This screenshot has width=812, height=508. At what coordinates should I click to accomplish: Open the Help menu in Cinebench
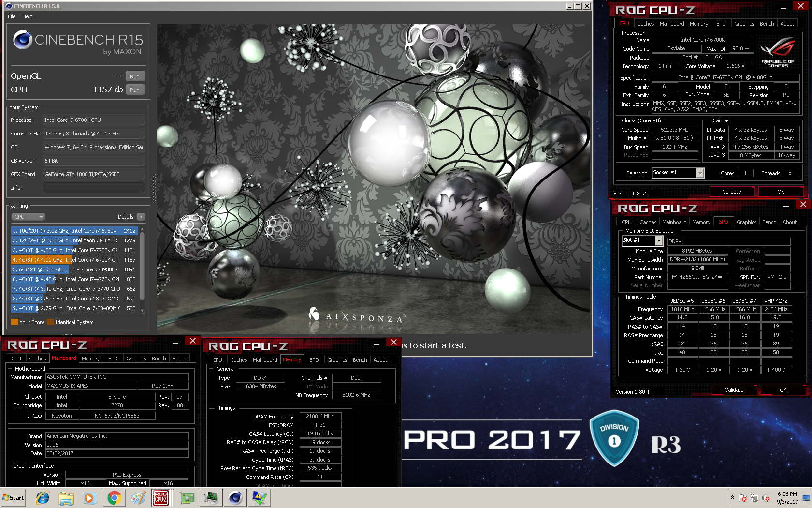coord(28,16)
